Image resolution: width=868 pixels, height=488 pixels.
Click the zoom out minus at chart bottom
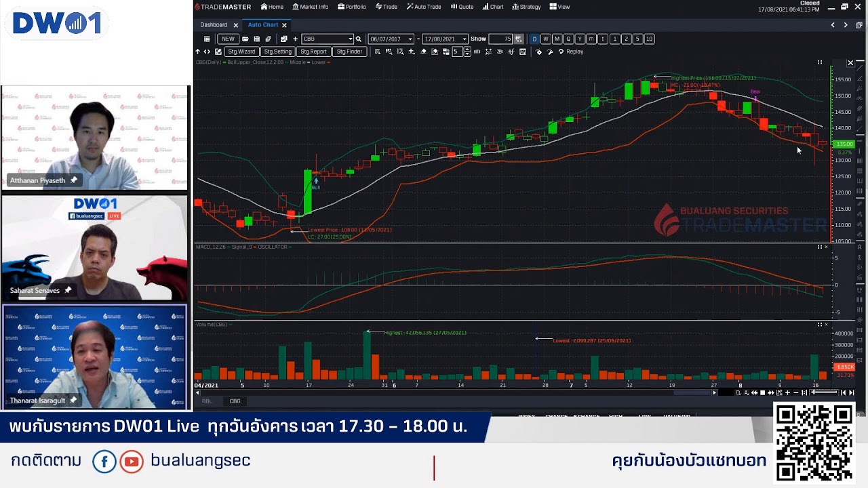796,392
